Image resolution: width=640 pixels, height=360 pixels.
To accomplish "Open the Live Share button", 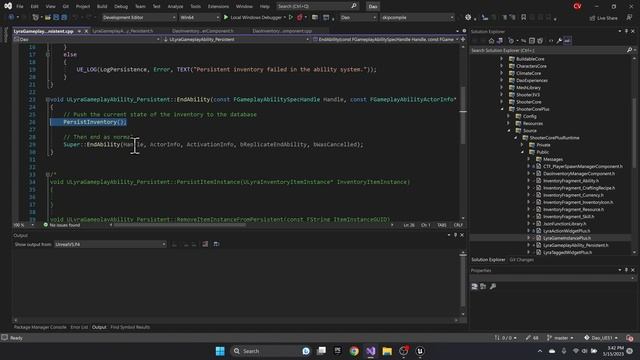I will click(x=604, y=18).
